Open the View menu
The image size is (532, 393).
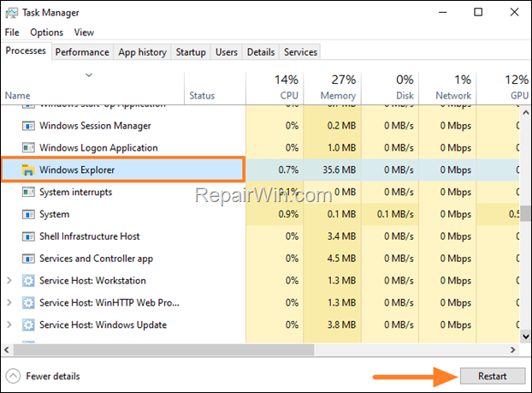click(84, 33)
